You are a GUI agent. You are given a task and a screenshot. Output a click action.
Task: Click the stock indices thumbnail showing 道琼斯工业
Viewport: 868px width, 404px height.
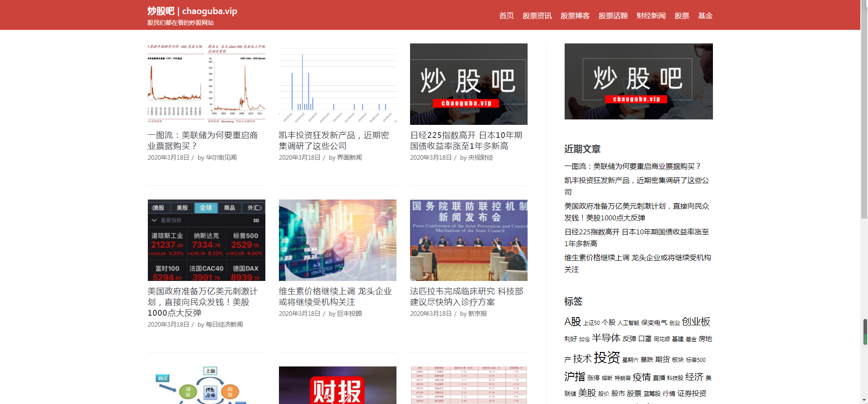pyautogui.click(x=207, y=240)
